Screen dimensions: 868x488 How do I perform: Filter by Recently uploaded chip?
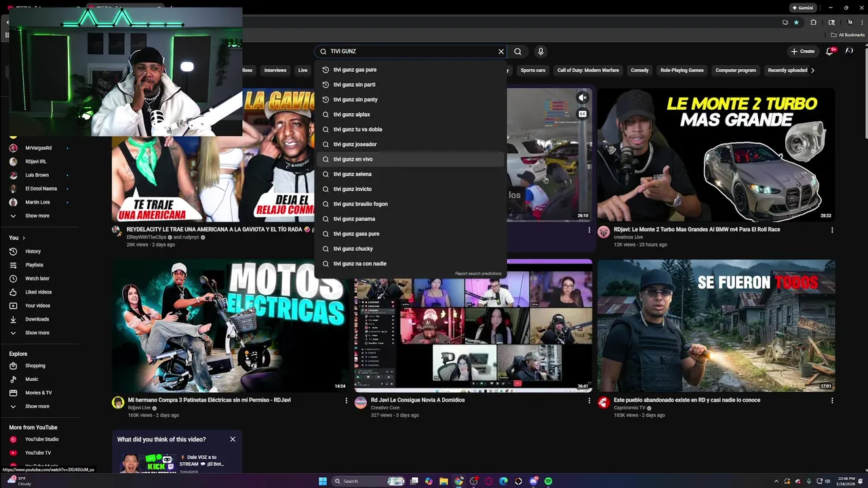point(787,70)
